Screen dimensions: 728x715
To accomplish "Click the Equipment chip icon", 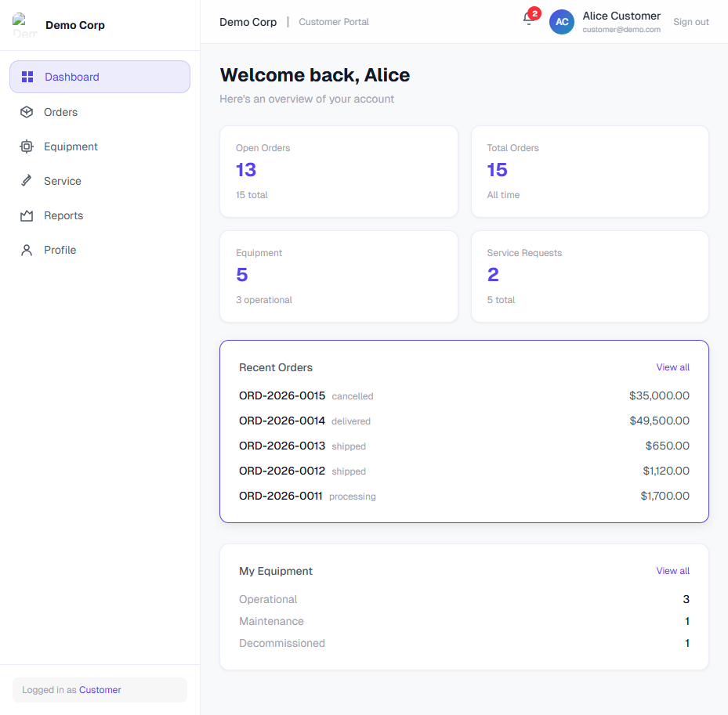I will (x=27, y=146).
